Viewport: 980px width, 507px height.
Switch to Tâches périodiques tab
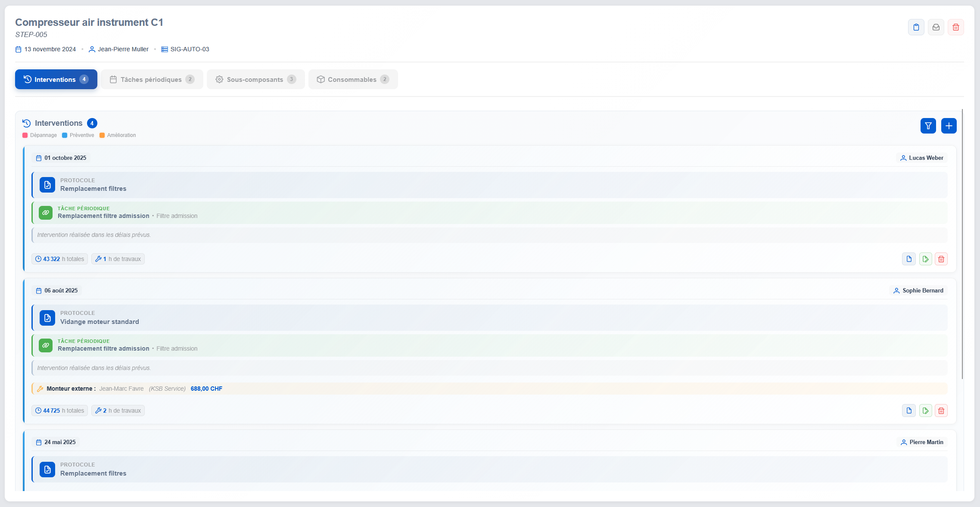152,79
